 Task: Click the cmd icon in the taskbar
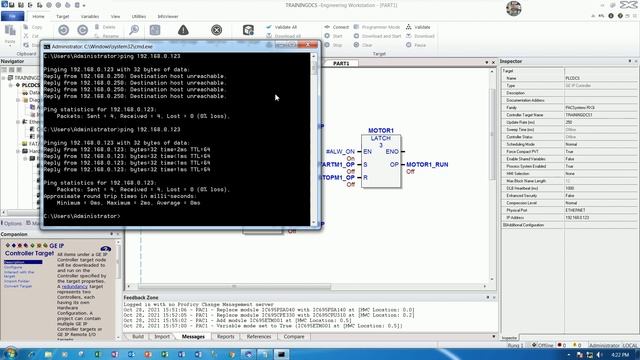pyautogui.click(x=281, y=354)
